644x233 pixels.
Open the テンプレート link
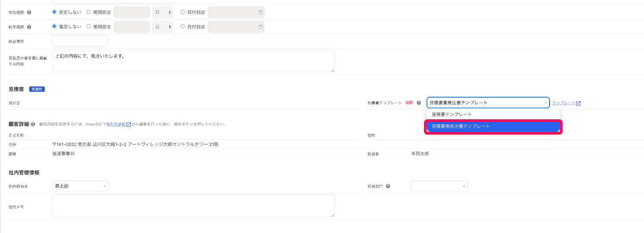click(564, 103)
